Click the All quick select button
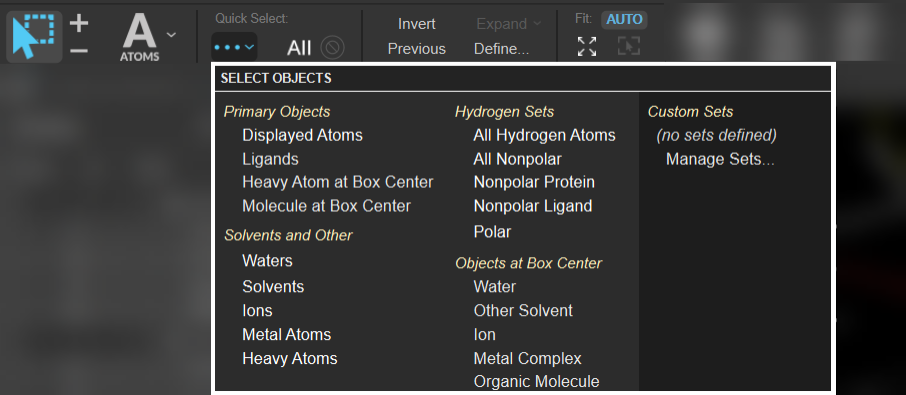 pyautogui.click(x=299, y=48)
